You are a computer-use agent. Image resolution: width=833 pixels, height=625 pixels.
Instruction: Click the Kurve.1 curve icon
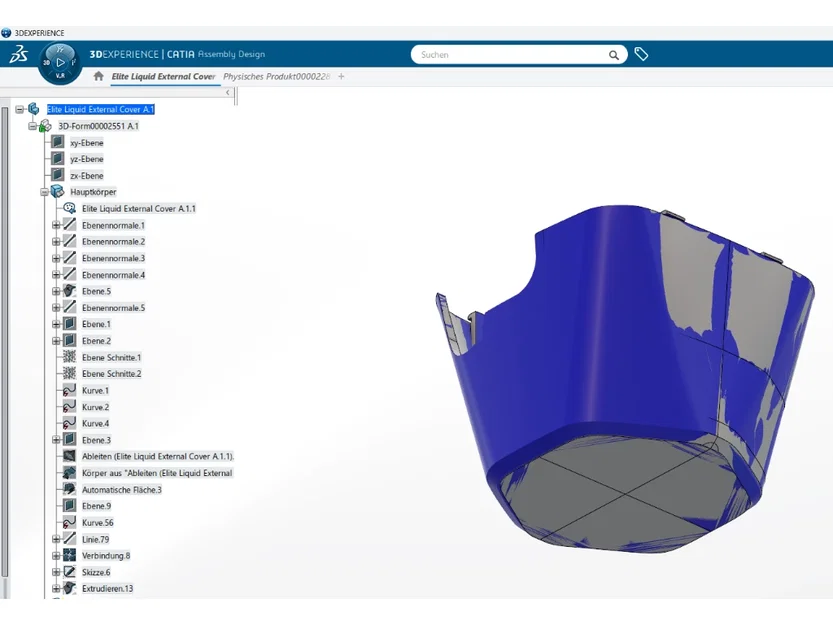point(70,390)
